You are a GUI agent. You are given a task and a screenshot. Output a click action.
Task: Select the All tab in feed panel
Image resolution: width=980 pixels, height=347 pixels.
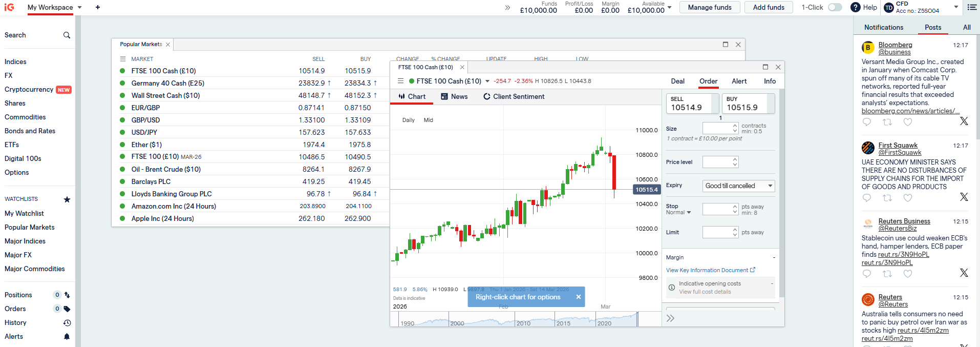[x=967, y=27]
